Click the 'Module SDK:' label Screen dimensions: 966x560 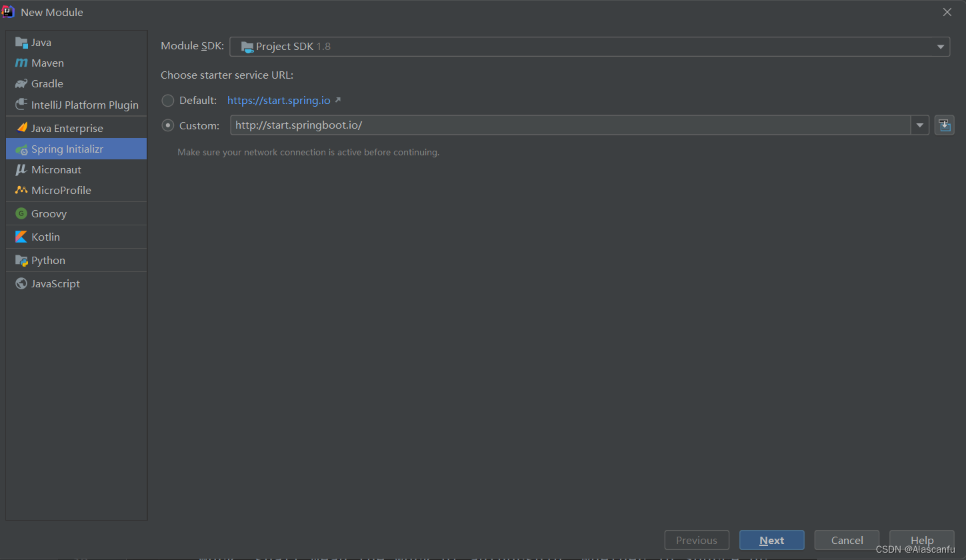coord(193,47)
